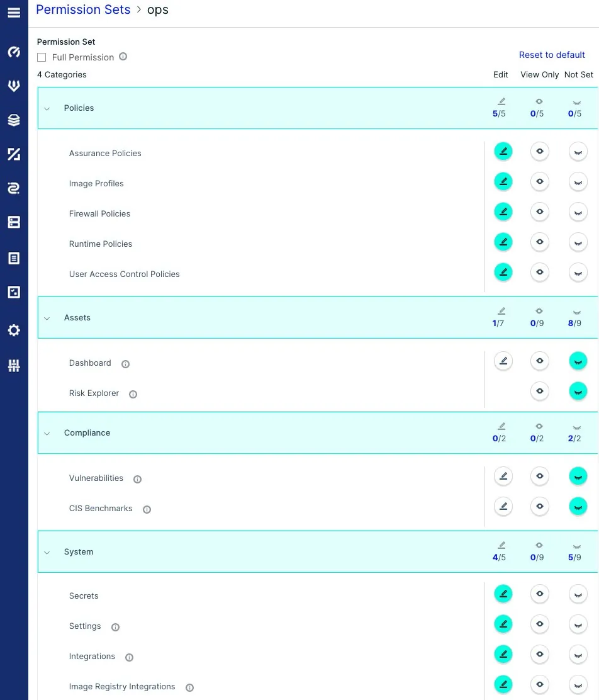599x700 pixels.
Task: Open the stacked layers sidebar icon
Action: pyautogui.click(x=14, y=120)
